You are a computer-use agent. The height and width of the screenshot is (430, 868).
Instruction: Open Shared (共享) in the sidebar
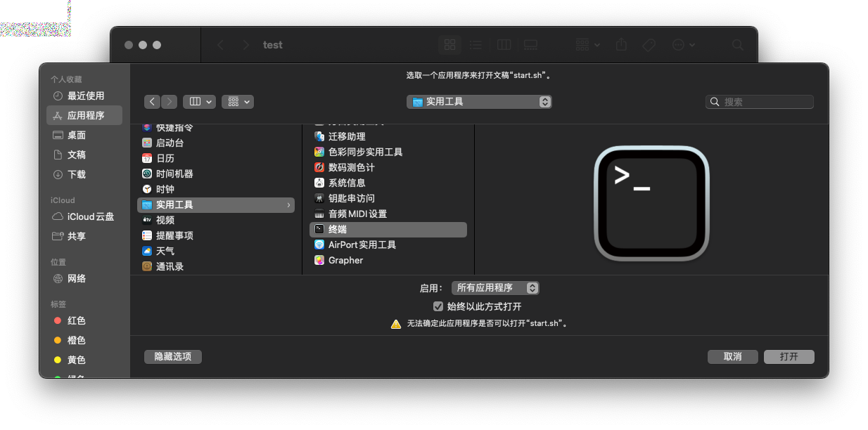84,236
